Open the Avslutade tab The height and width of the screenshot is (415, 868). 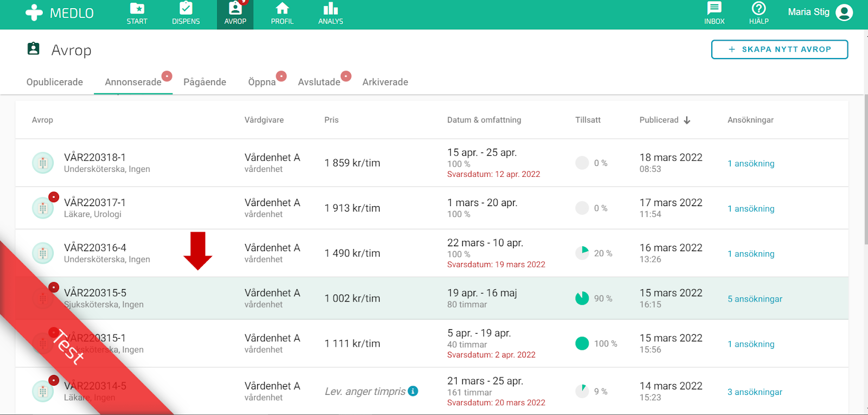point(319,82)
